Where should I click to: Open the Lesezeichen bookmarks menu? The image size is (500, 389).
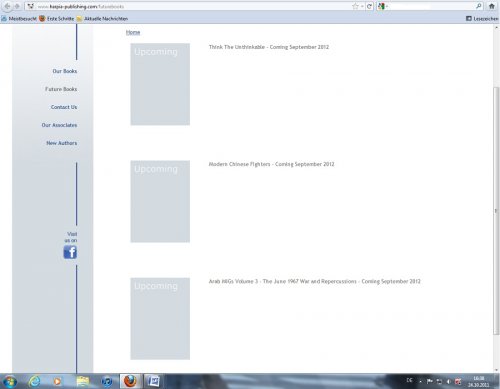pos(482,19)
